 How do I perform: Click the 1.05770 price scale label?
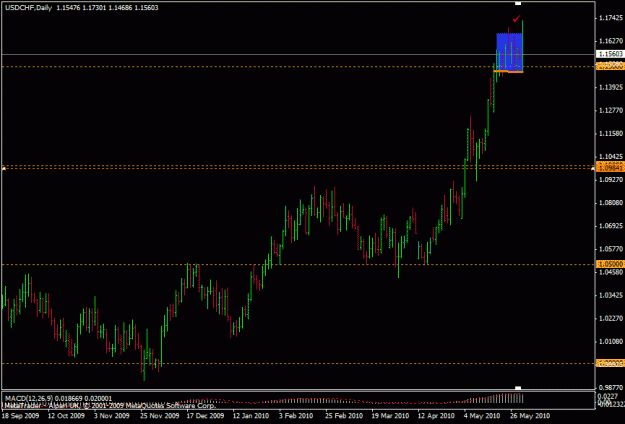click(610, 249)
